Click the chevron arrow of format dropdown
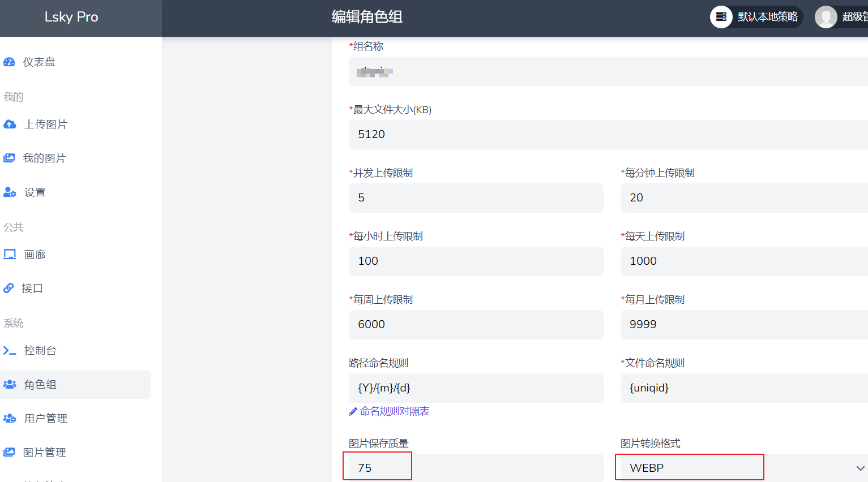Viewport: 868px width, 482px height. (860, 468)
